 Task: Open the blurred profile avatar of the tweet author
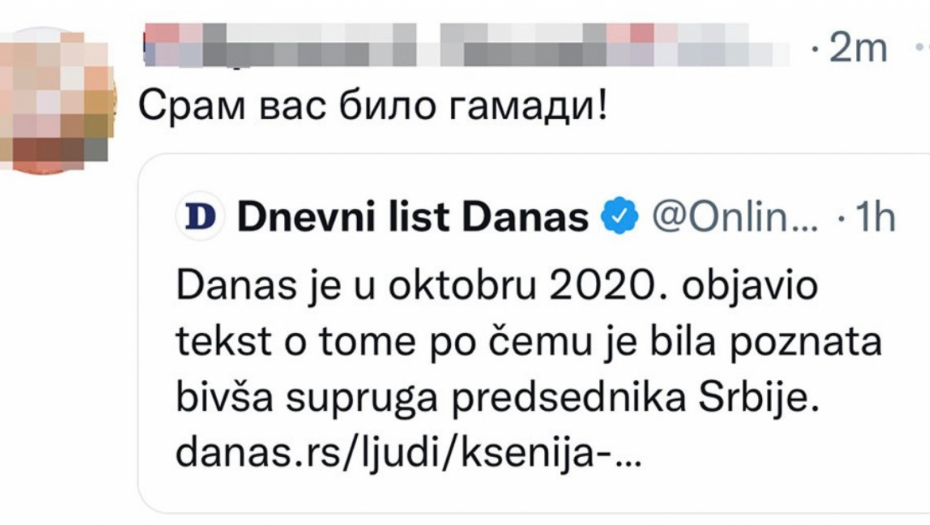tap(60, 100)
